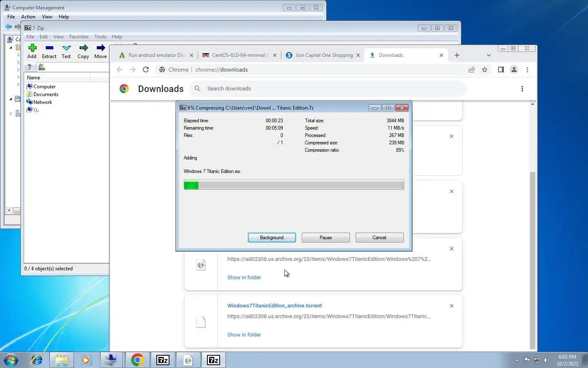
Task: Open the File menu in 7-Zip
Action: tap(30, 37)
